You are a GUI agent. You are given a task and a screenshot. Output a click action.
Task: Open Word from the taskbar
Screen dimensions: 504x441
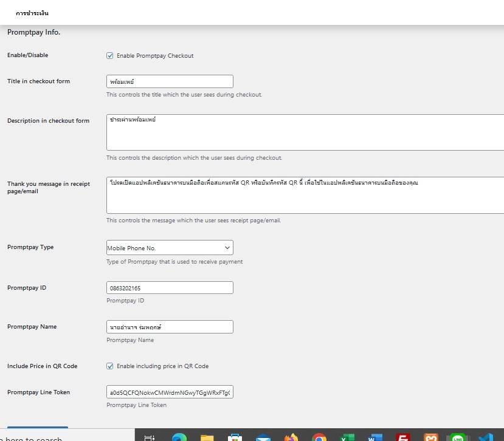(x=375, y=437)
